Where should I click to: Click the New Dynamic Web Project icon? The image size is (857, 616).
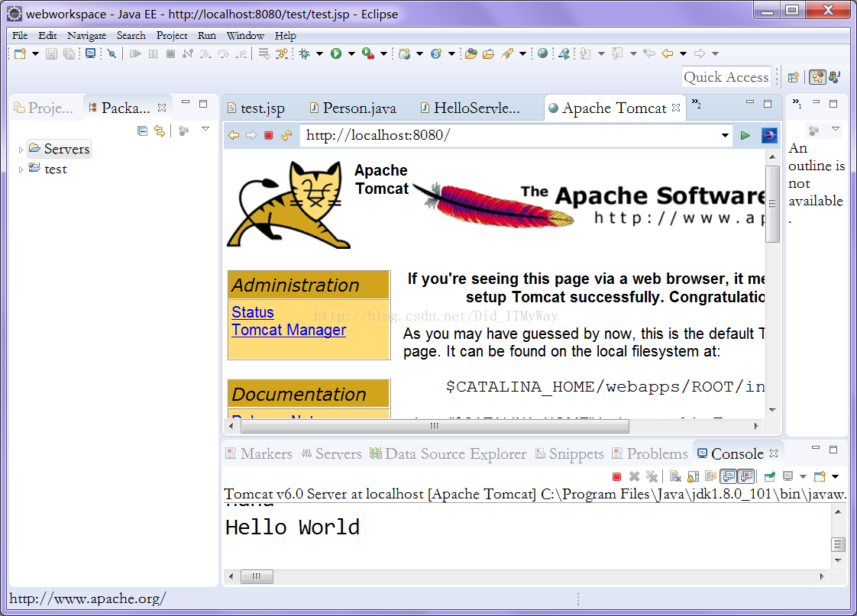coord(405,53)
